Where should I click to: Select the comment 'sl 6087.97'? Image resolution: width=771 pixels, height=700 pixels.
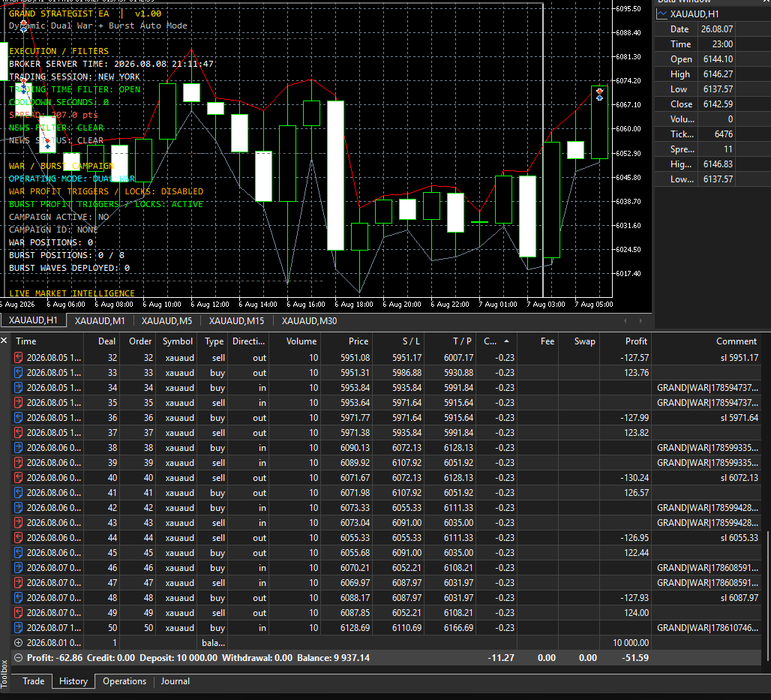click(x=739, y=598)
